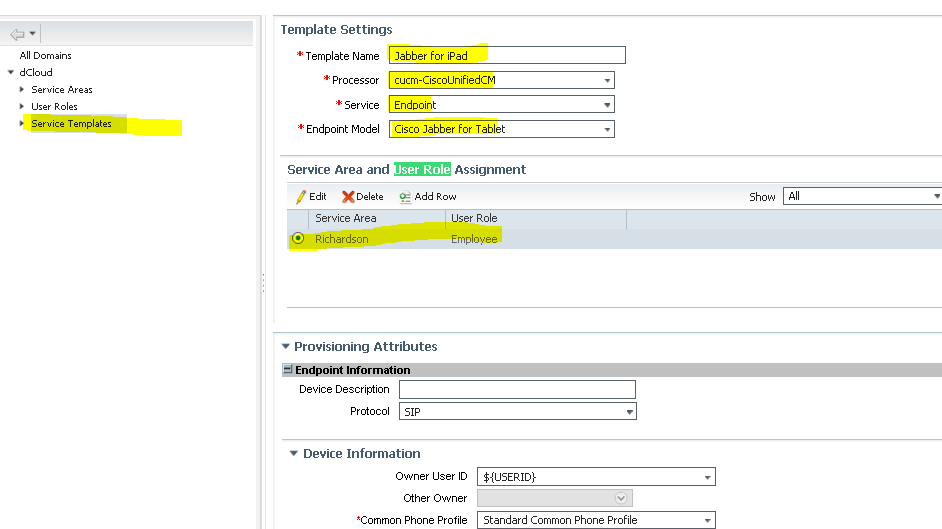Screen dimensions: 942x529
Task: Collapse the Provisioning Attributes section
Action: click(286, 346)
